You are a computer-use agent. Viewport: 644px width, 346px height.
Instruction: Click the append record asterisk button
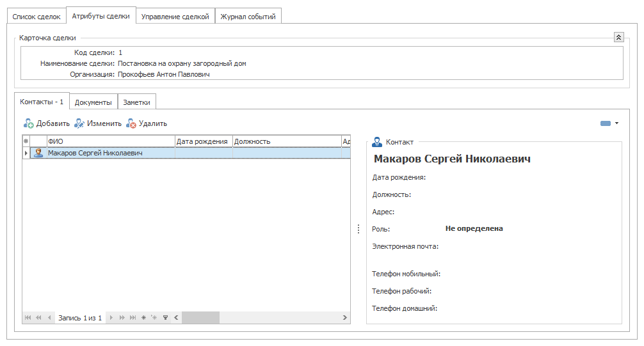143,317
